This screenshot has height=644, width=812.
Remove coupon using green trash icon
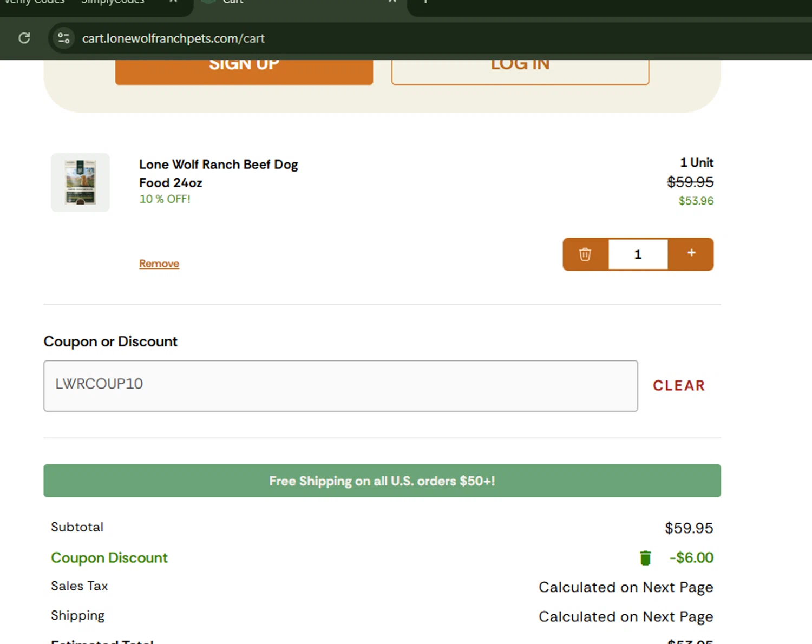(645, 558)
